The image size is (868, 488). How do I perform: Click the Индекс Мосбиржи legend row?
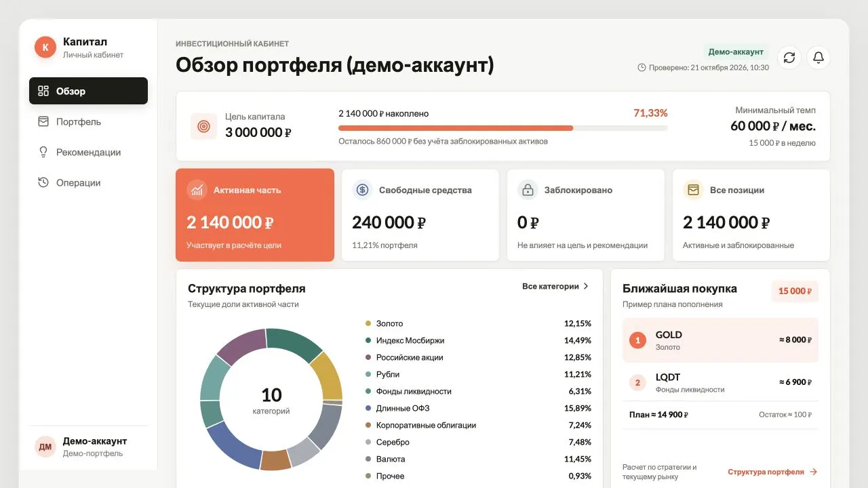point(478,341)
